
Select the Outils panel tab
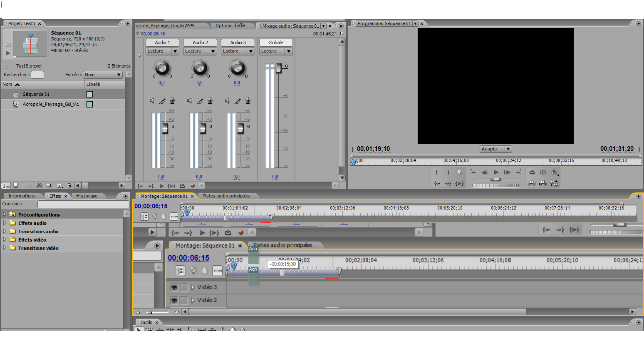146,322
